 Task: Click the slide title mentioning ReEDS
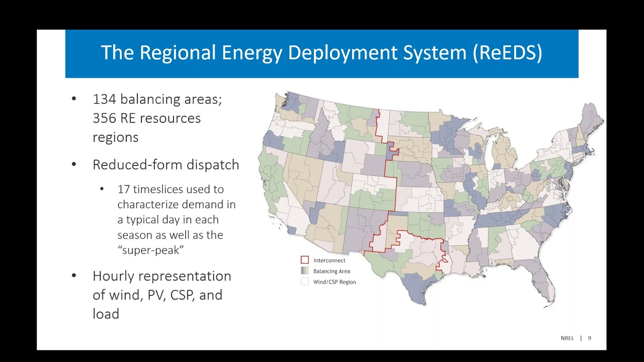(x=321, y=53)
